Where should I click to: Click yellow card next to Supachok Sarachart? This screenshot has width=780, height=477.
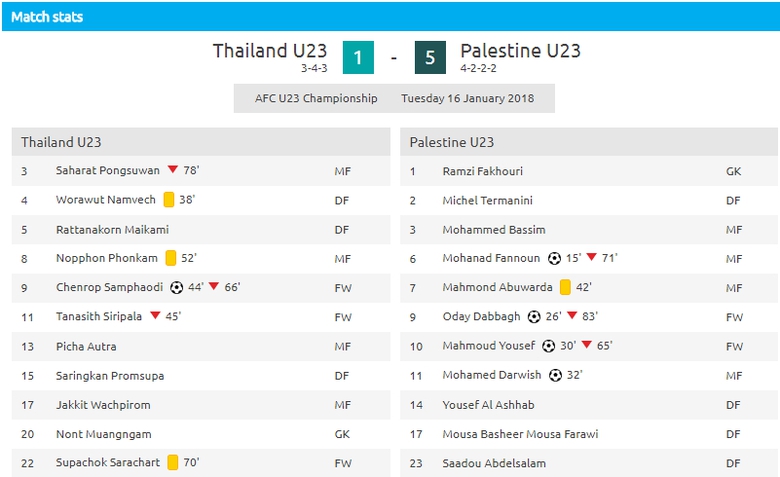click(173, 462)
